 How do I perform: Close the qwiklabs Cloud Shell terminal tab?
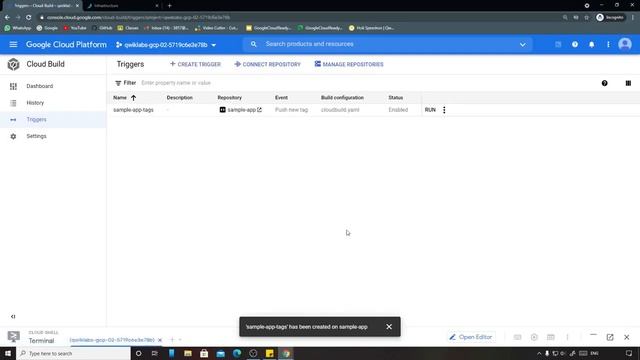[x=160, y=340]
